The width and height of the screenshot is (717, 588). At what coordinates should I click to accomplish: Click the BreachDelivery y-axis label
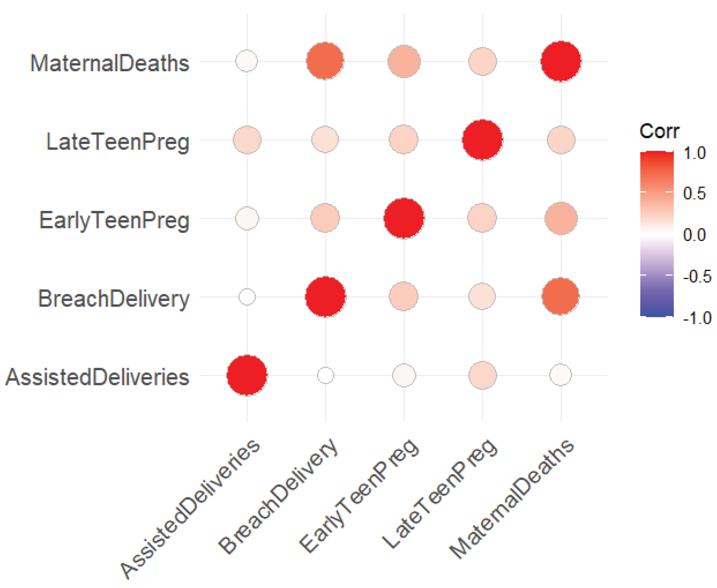113,299
